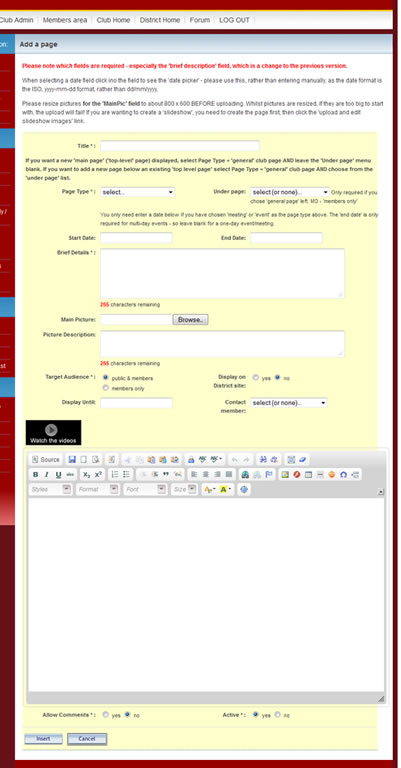Insert a numbered list
The width and height of the screenshot is (401, 768).
point(115,475)
